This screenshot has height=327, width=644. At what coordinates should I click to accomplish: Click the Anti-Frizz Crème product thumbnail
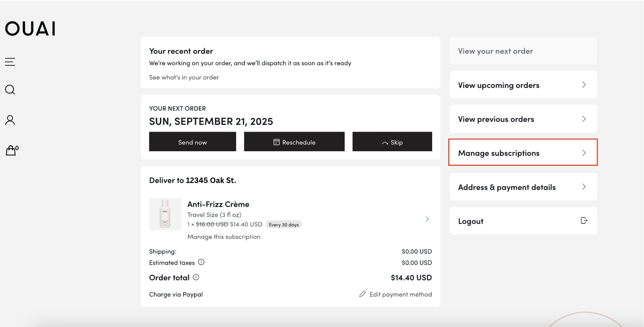click(165, 214)
